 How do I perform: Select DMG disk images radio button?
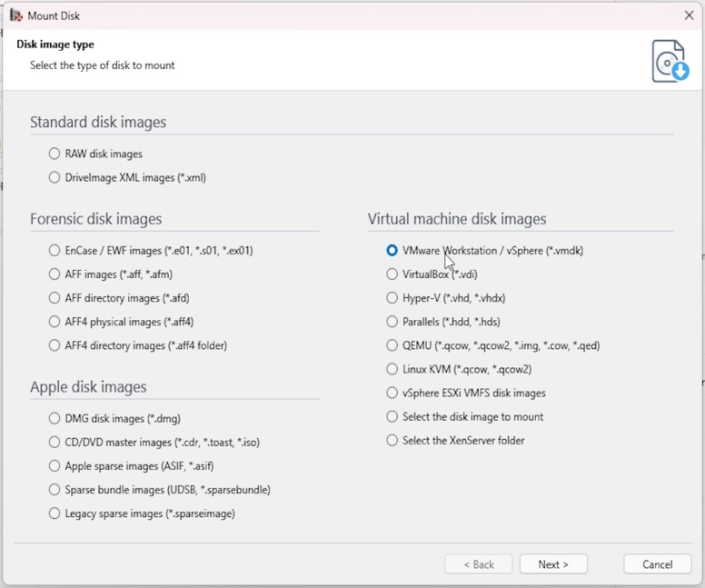pyautogui.click(x=55, y=419)
